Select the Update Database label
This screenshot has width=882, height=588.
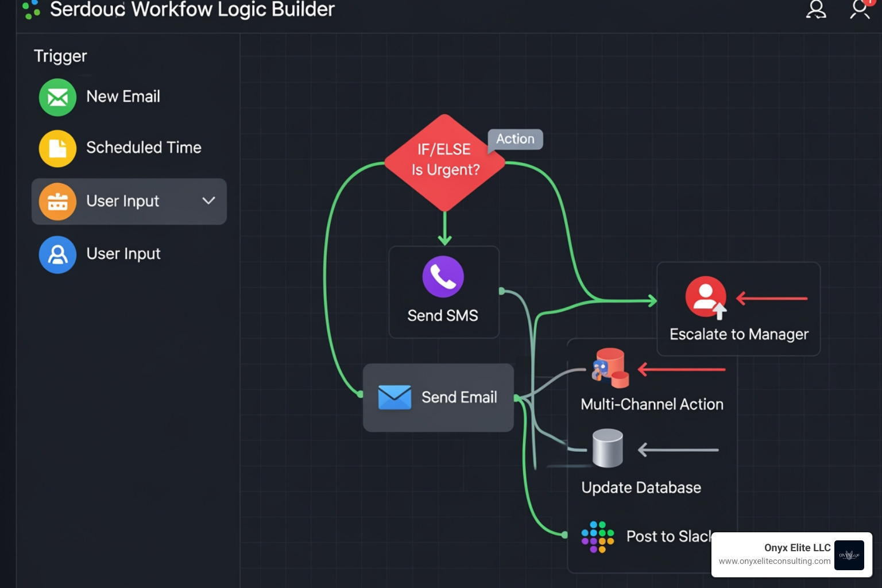641,488
